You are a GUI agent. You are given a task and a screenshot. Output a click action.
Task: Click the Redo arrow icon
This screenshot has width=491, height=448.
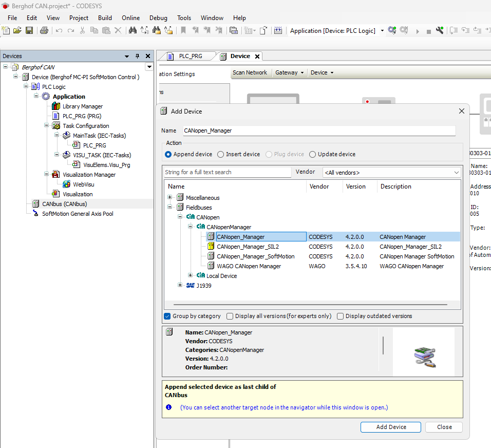[x=71, y=30]
